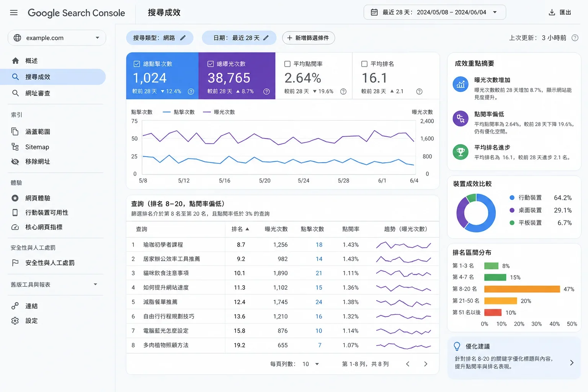
Task: Open the hamburger main menu
Action: pyautogui.click(x=14, y=13)
